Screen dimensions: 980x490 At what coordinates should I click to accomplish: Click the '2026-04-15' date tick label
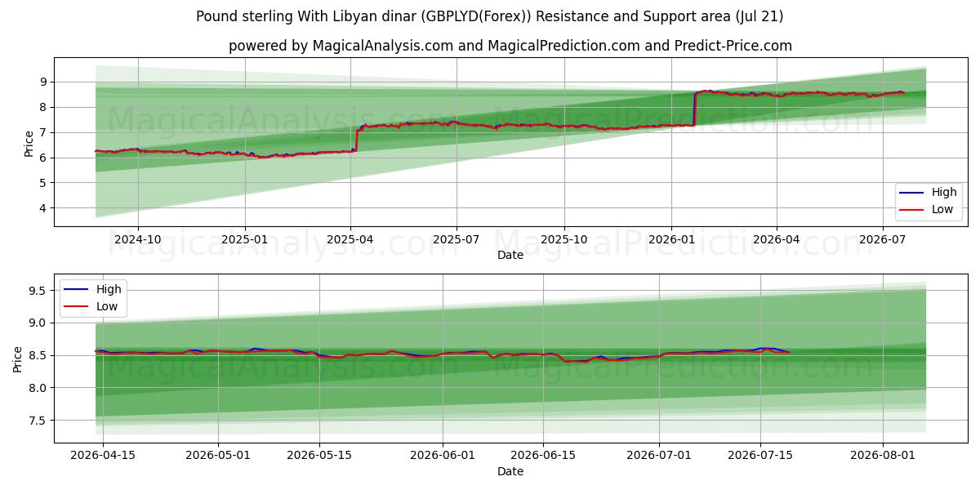pyautogui.click(x=103, y=457)
